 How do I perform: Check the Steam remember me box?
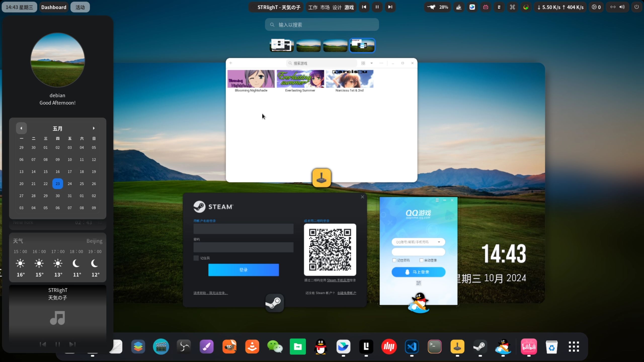pyautogui.click(x=196, y=258)
